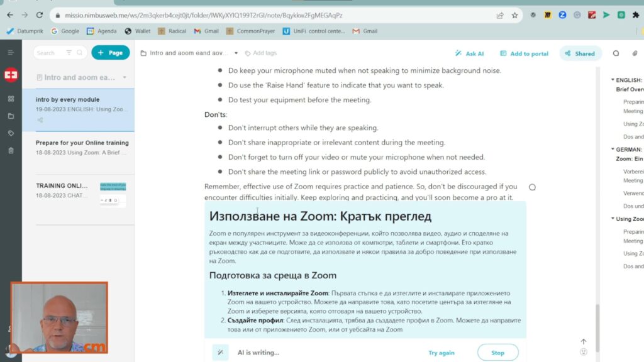Click the TRAINING ONLI note thumbnail
The image size is (644, 362).
pyautogui.click(x=113, y=195)
